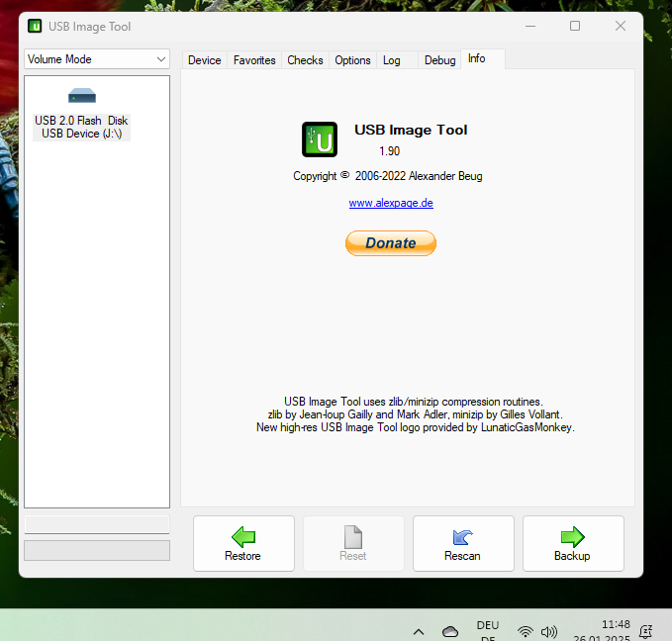Screen dimensions: 672x641
Task: Switch to the Device tab
Action: pos(205,60)
